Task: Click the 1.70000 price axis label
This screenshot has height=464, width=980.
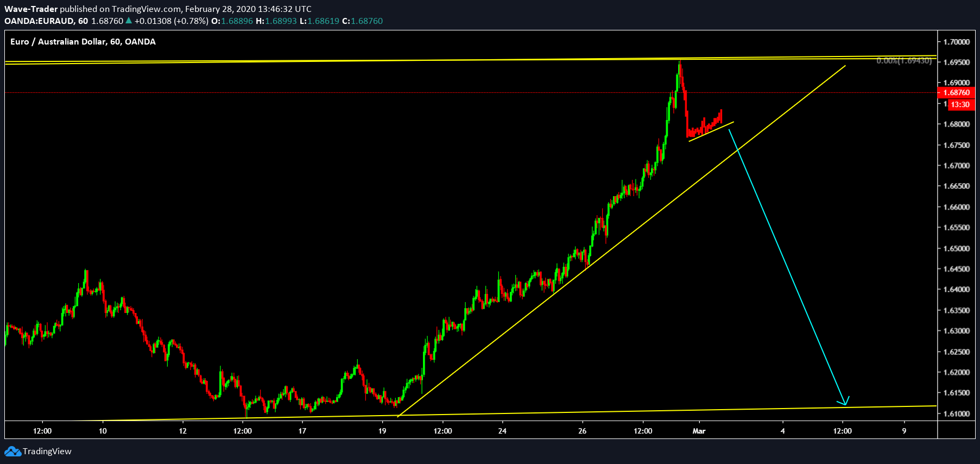Action: pos(957,42)
